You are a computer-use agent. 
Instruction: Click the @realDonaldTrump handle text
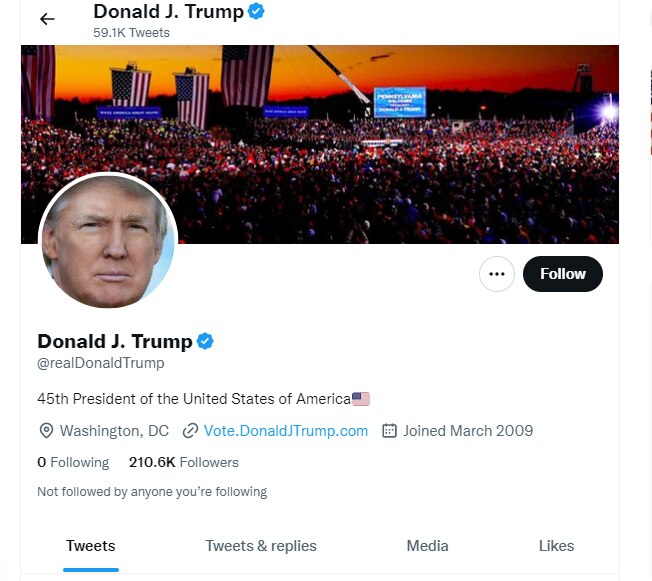101,363
